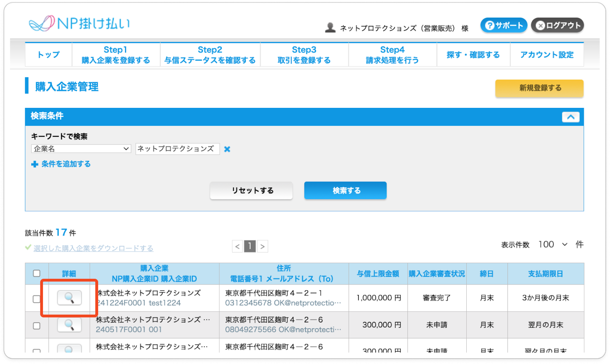610x364 pixels.
Task: Click address 東京都千代田区麹町４－２－１
Action: click(274, 293)
